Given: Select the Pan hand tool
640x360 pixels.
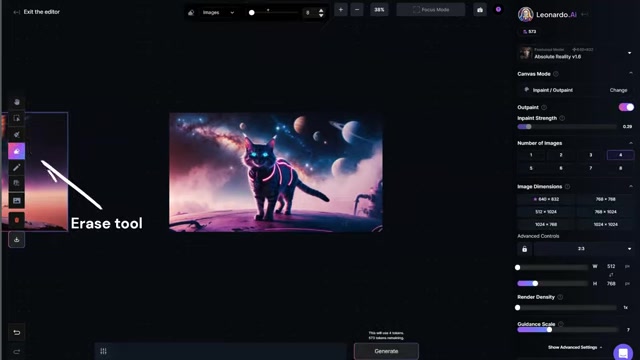Looking at the screenshot, I should pyautogui.click(x=17, y=102).
